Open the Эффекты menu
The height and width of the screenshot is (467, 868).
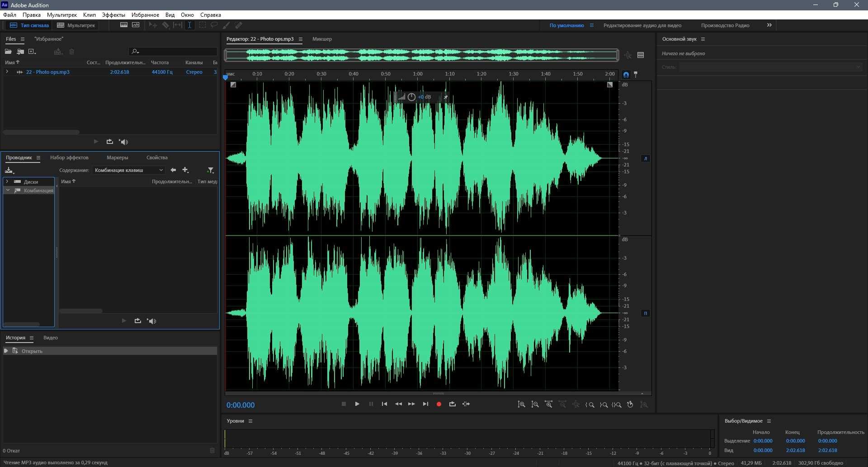click(113, 15)
